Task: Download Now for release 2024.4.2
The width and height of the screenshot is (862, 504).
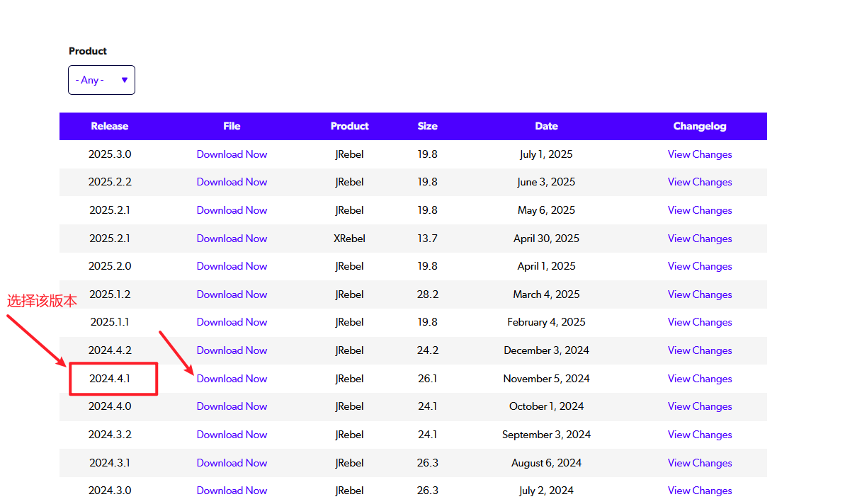Action: tap(232, 350)
